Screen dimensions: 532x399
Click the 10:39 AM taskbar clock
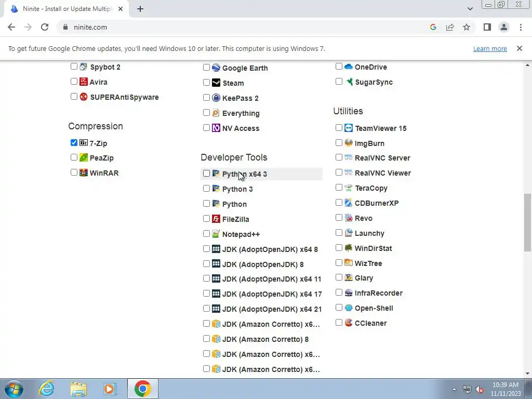pyautogui.click(x=506, y=389)
